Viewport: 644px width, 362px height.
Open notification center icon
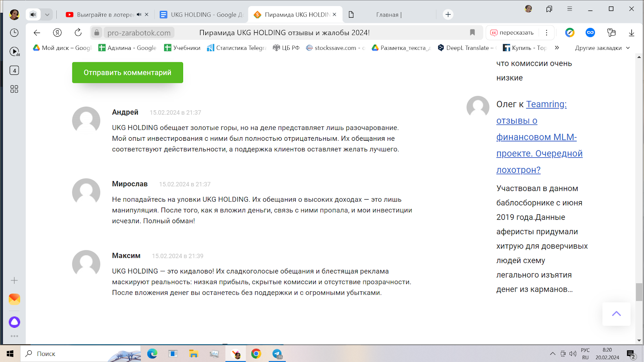[x=631, y=354]
